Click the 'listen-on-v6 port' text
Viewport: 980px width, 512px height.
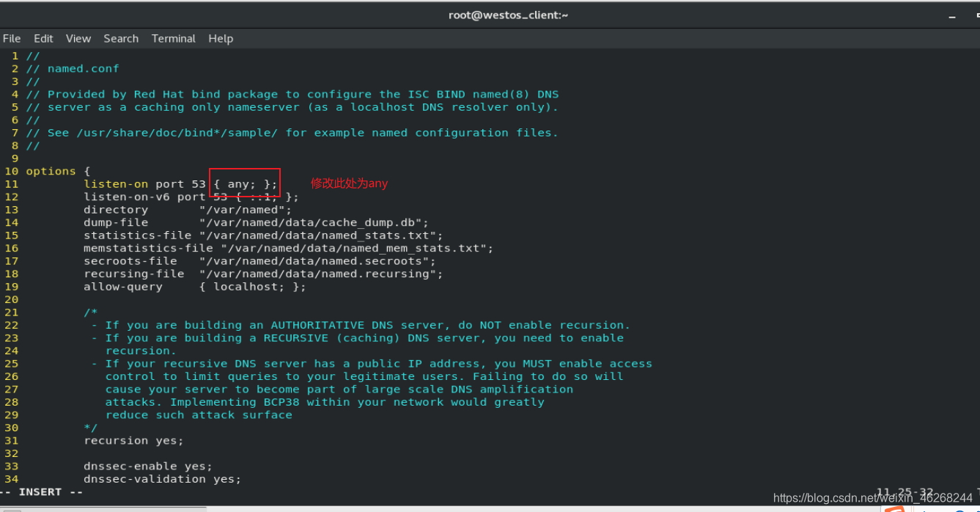point(145,197)
